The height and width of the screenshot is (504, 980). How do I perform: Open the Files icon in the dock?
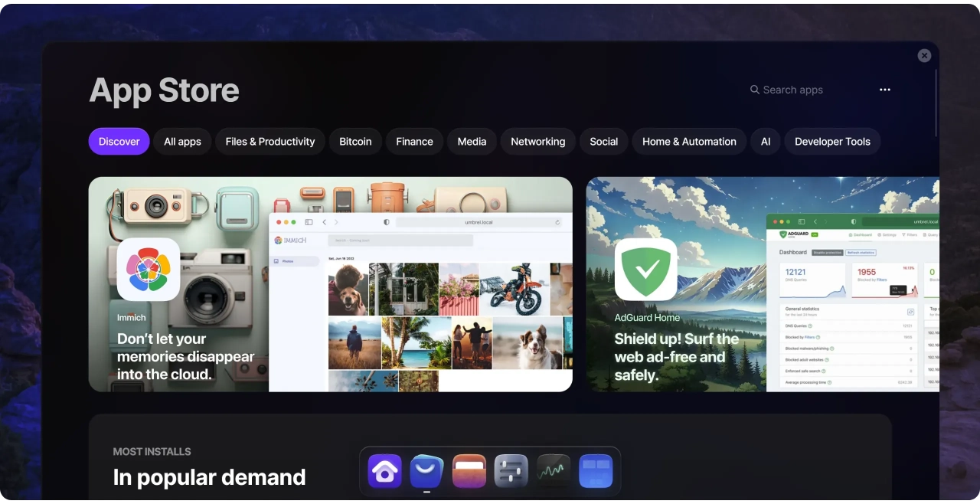469,471
